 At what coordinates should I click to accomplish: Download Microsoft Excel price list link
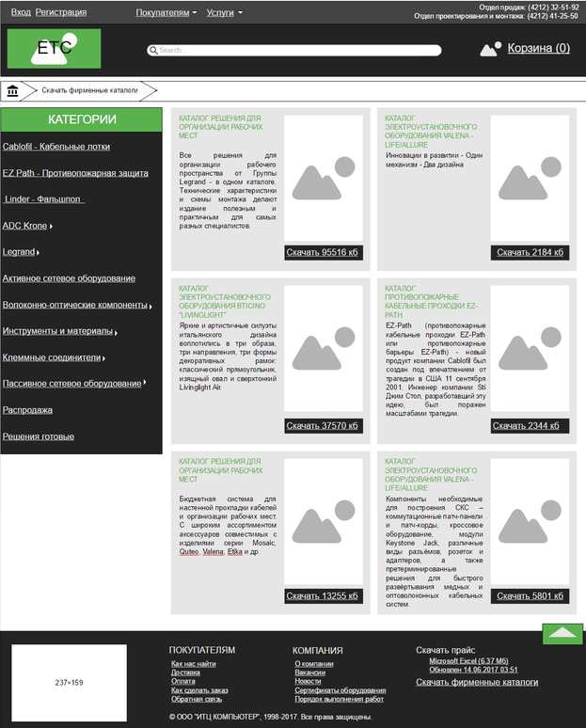[x=468, y=661]
